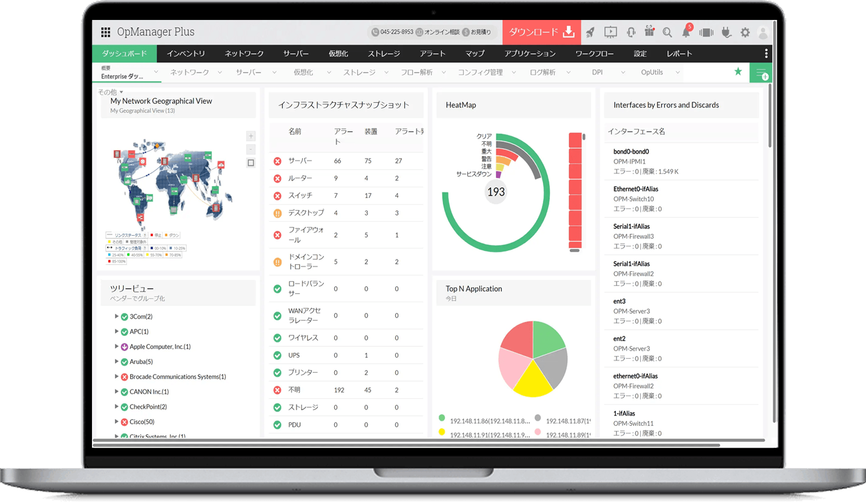Open the ネットワーク main tab

pos(244,54)
